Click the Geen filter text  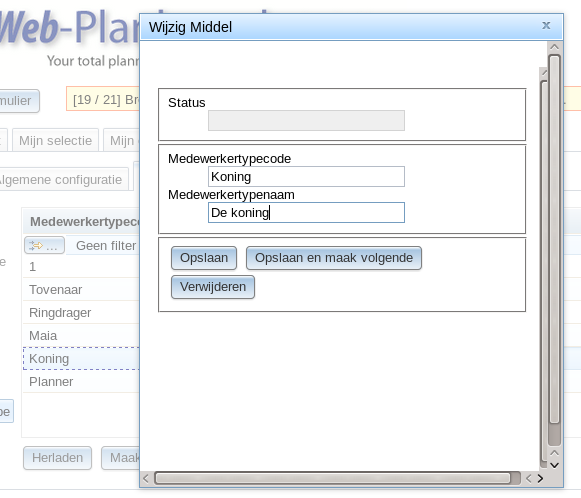coord(106,245)
